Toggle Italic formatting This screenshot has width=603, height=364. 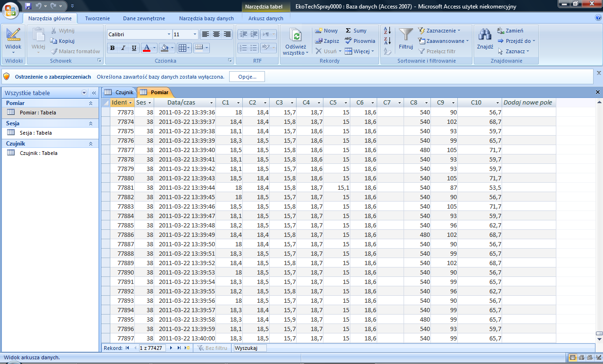[123, 48]
